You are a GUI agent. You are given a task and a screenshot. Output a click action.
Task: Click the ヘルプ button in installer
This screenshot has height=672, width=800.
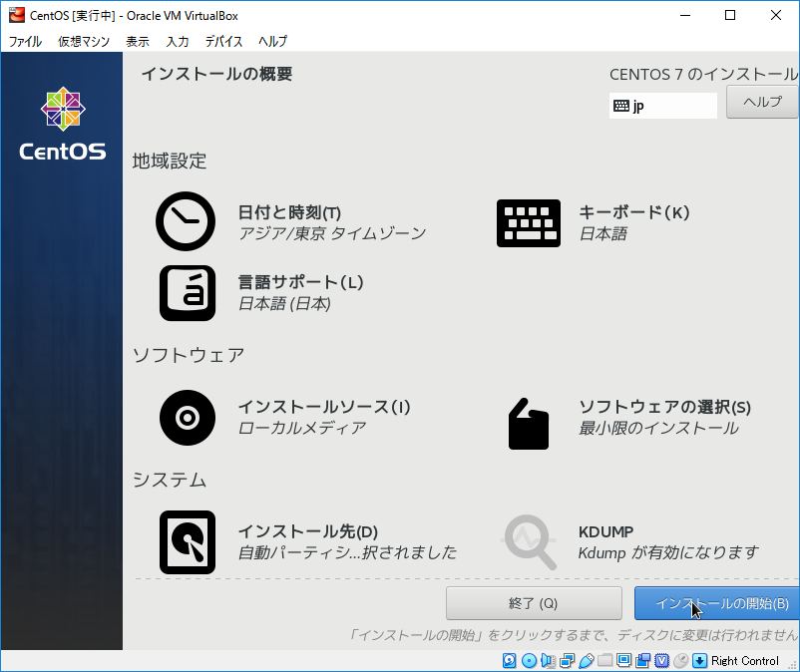click(x=762, y=102)
